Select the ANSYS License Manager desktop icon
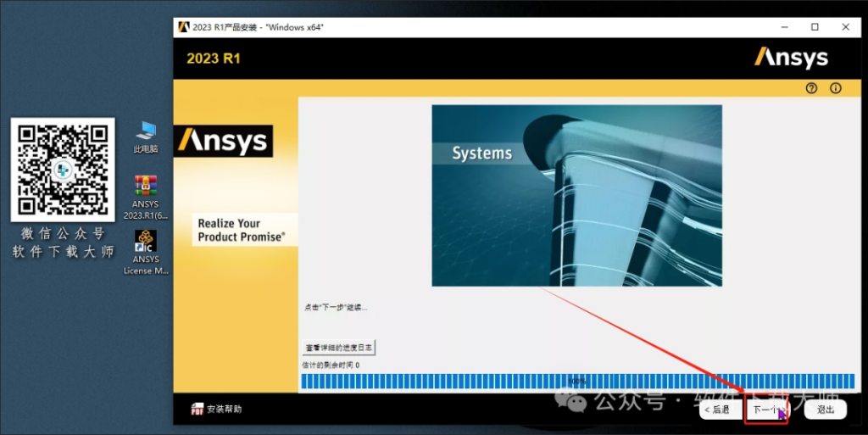868x435 pixels. pos(146,253)
